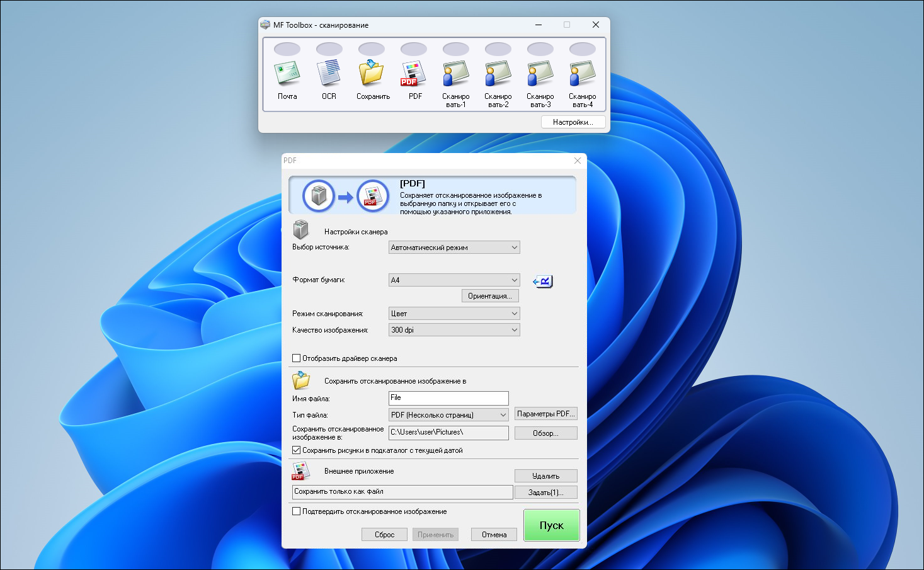The height and width of the screenshot is (570, 924).
Task: Click the Сканировать-2 icon
Action: tap(498, 74)
